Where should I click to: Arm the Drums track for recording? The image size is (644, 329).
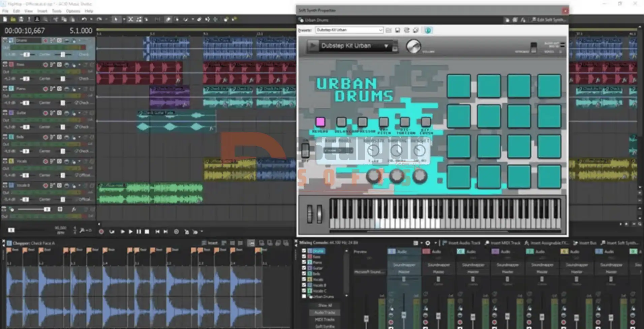click(x=45, y=40)
